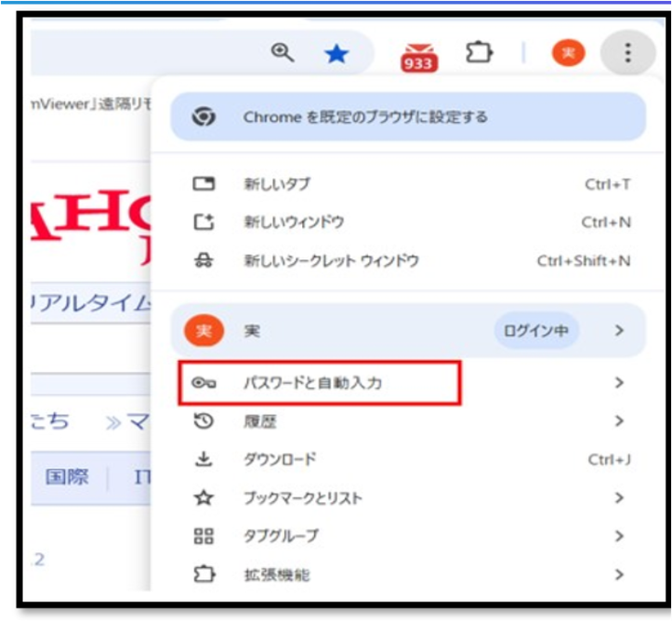The height and width of the screenshot is (622, 672).
Task: Expand the パスワードと自動入力 submenu arrow
Action: [x=619, y=383]
